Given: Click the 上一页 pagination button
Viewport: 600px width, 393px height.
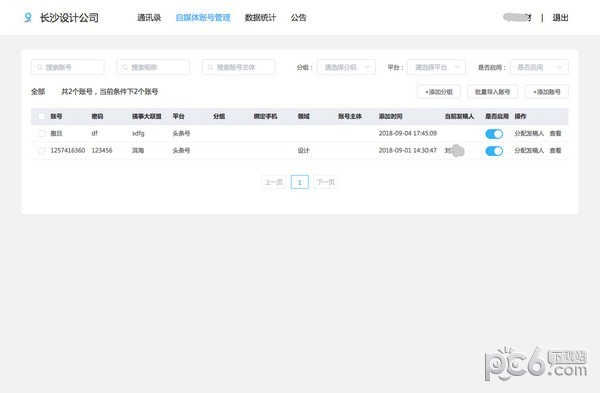Looking at the screenshot, I should click(x=274, y=182).
